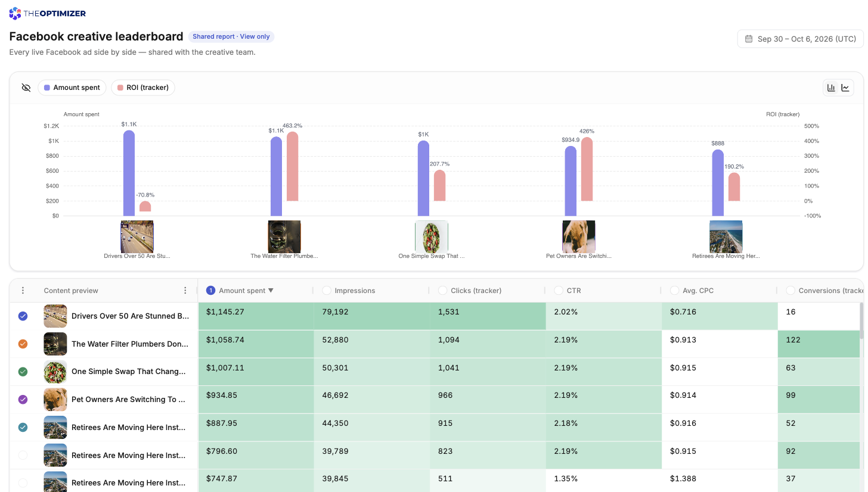This screenshot has height=492, width=868.
Task: Click Shared report · View only badge
Action: [231, 36]
